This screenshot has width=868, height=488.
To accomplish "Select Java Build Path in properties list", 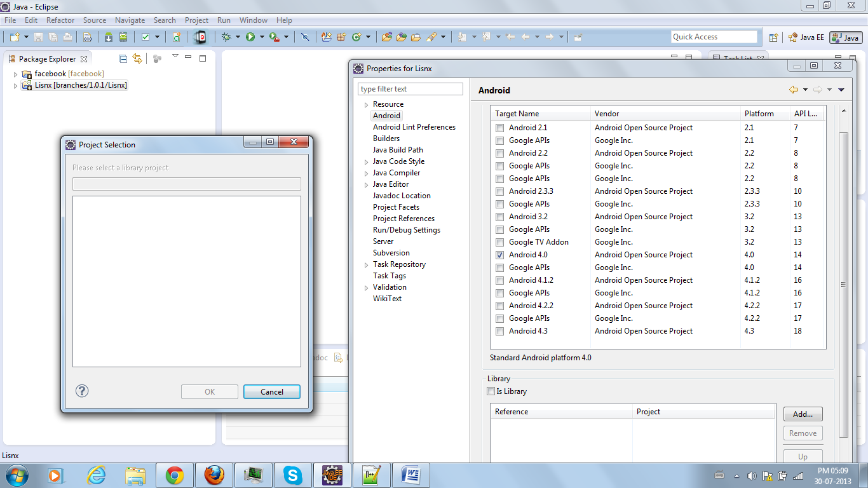I will (398, 150).
